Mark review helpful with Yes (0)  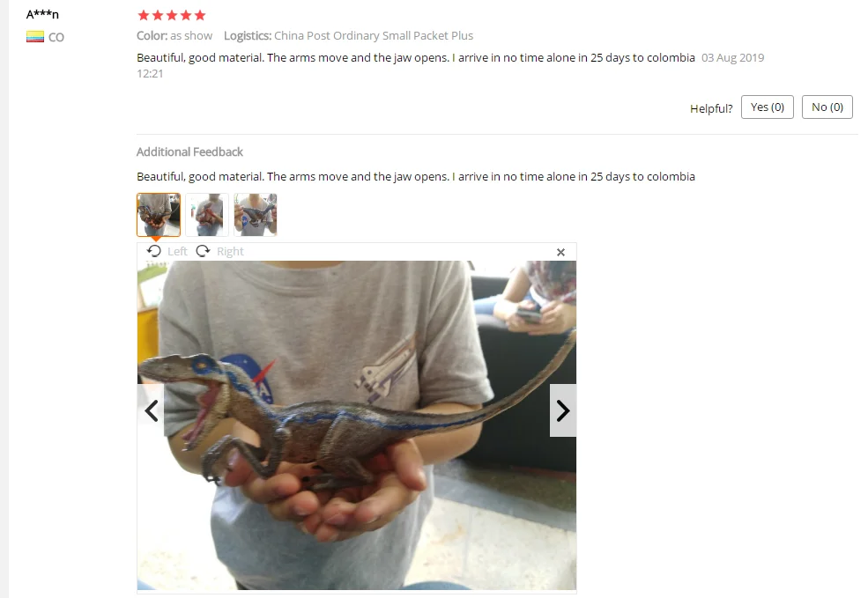768,107
